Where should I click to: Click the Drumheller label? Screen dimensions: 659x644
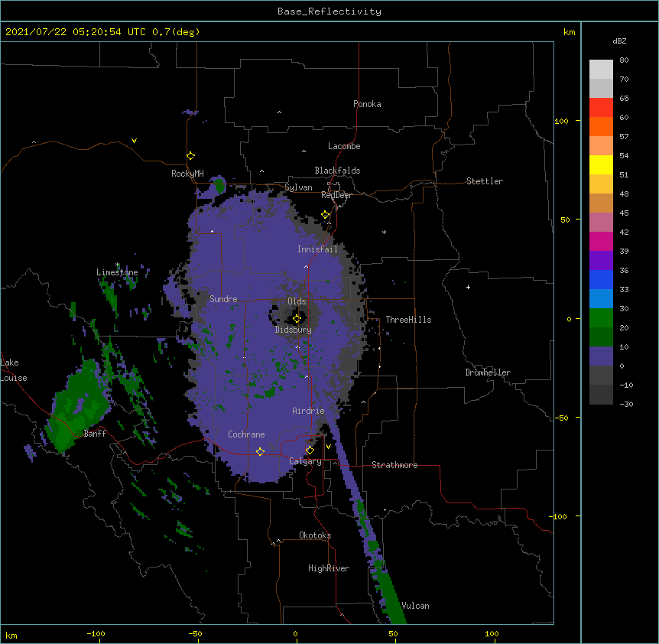tap(488, 372)
